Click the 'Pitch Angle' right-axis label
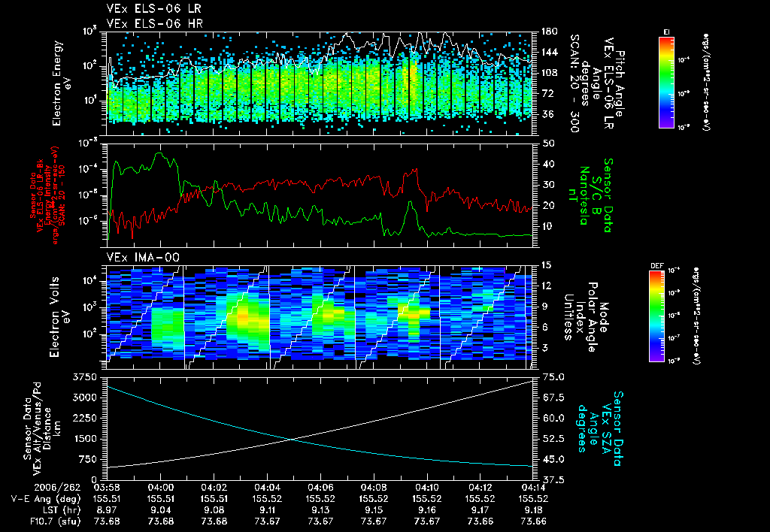770x532 pixels. point(620,83)
